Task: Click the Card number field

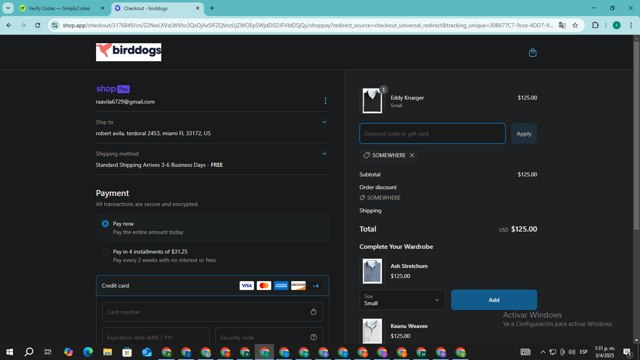Action: 212,312
